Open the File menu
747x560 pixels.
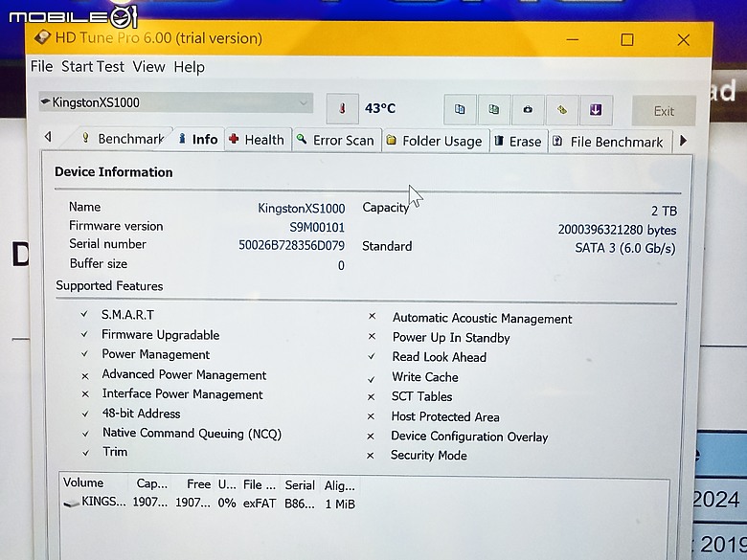(41, 66)
